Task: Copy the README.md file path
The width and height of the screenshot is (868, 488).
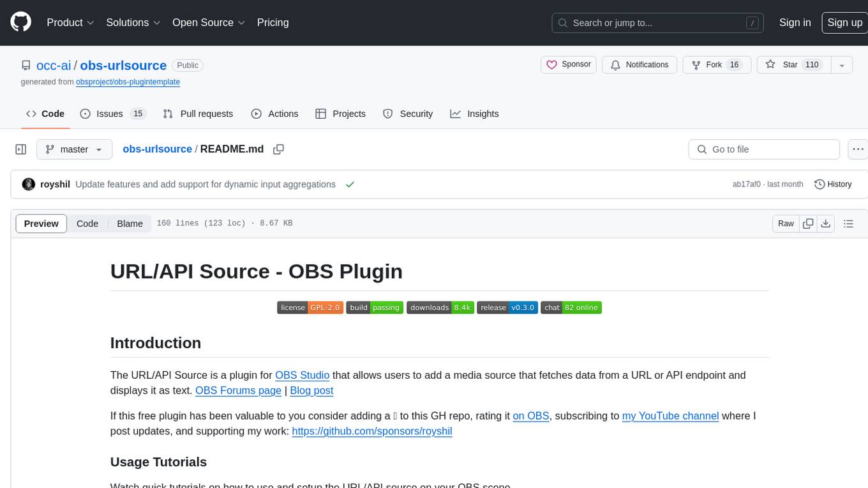Action: click(x=278, y=149)
